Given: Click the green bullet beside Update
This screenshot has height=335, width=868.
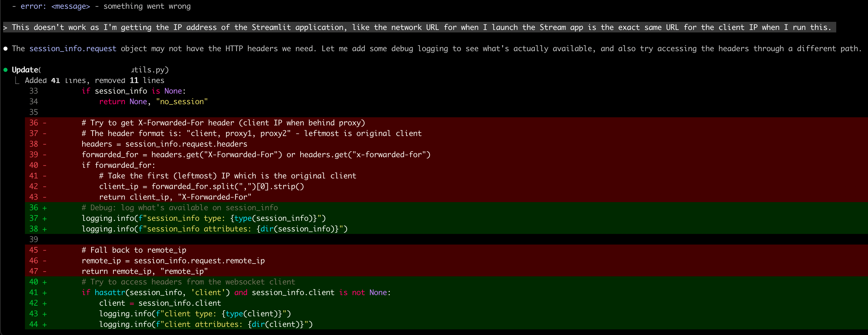Looking at the screenshot, I should click(x=5, y=70).
